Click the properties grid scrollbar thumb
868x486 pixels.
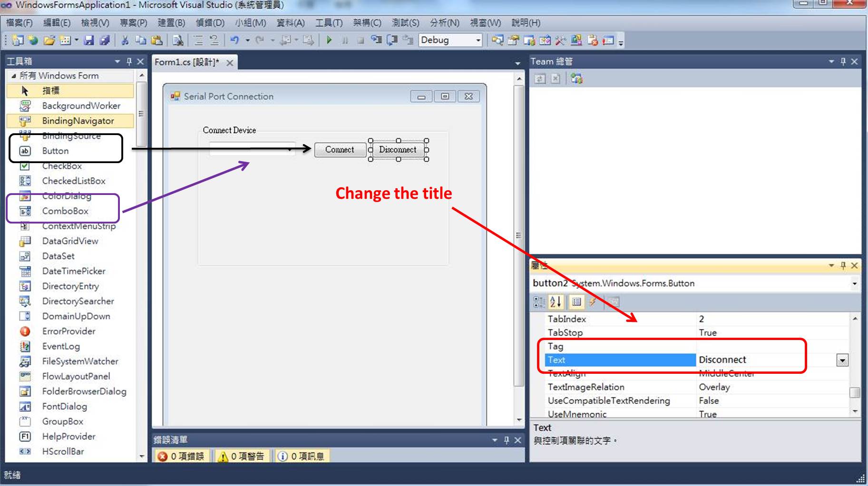[x=855, y=392]
